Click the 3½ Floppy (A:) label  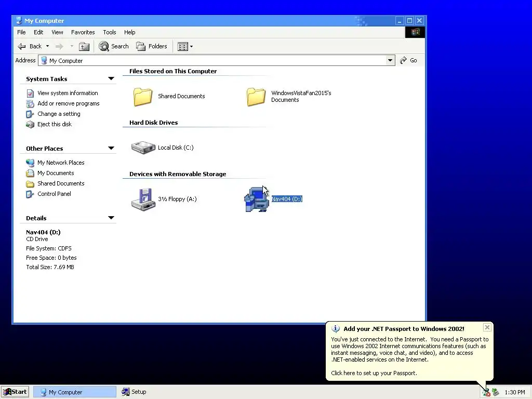pos(177,199)
